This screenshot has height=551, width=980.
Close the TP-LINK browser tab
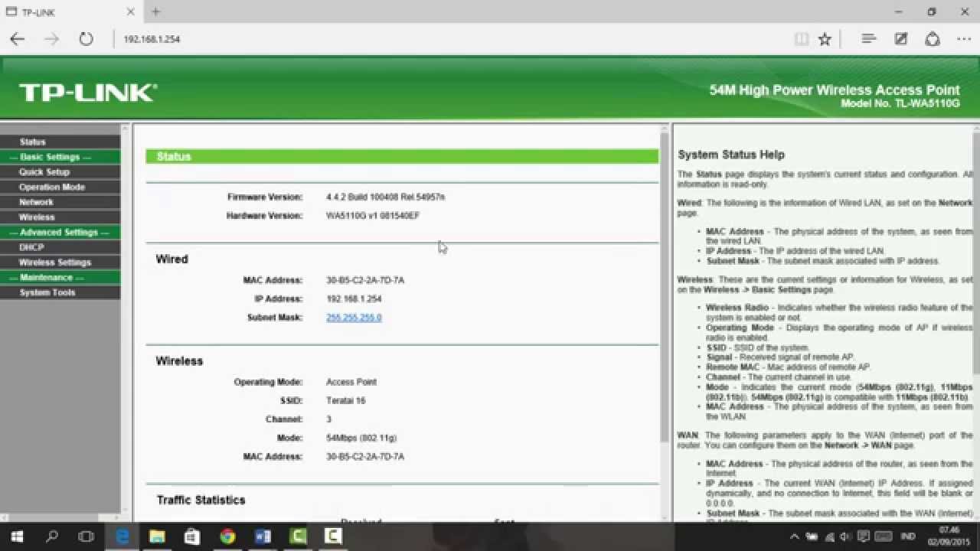tap(130, 11)
